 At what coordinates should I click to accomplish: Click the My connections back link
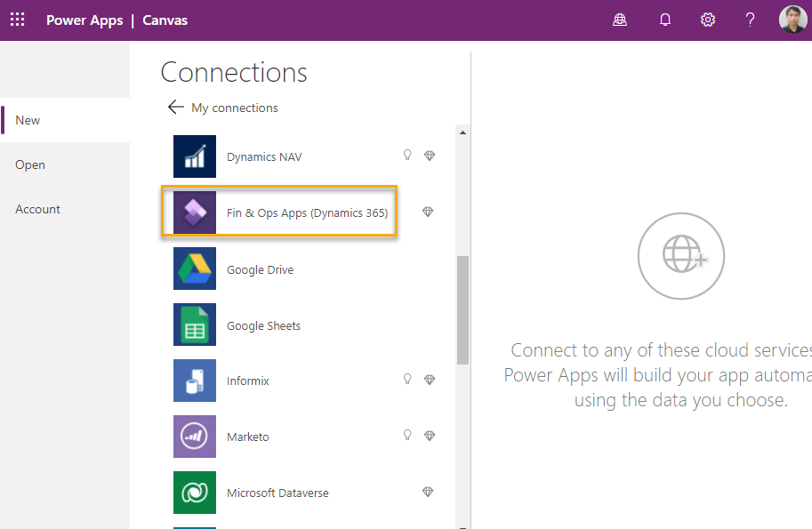pos(235,108)
